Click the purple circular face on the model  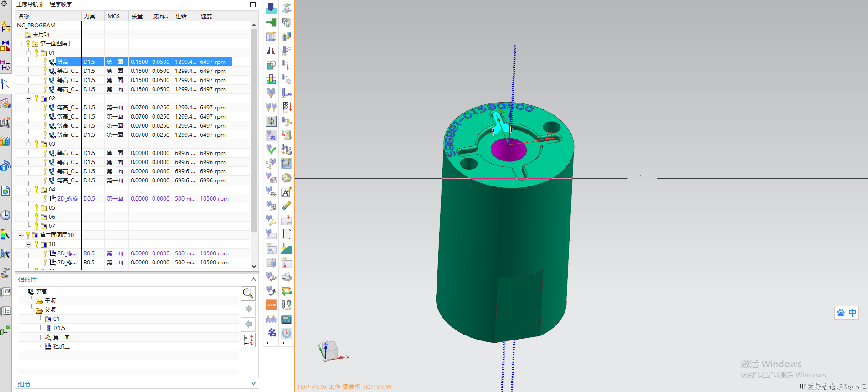(508, 150)
